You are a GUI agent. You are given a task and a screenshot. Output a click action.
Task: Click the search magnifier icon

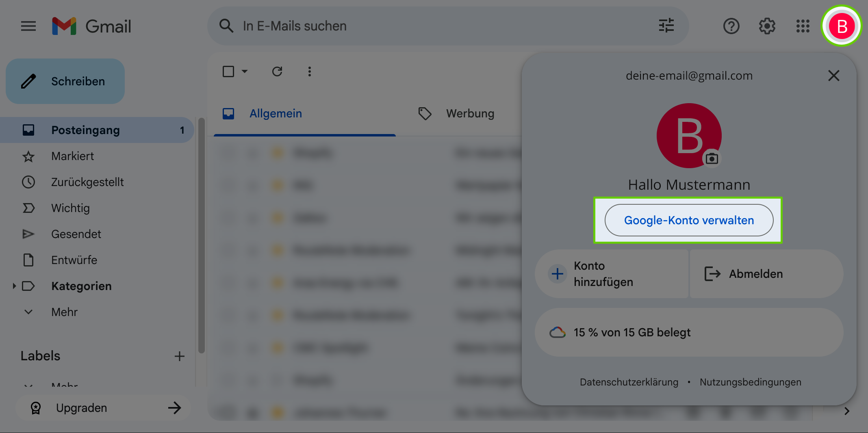[226, 26]
